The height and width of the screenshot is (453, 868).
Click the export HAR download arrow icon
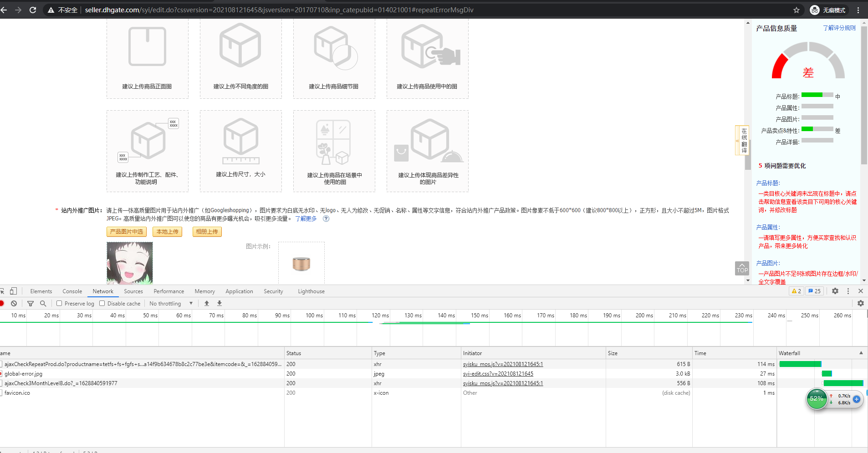click(x=220, y=303)
